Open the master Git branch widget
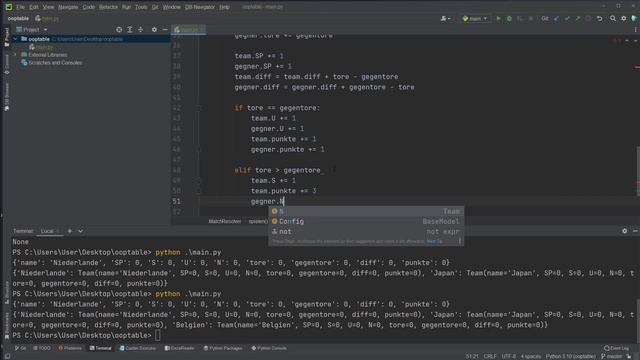This screenshot has width=640, height=360. 611,356
